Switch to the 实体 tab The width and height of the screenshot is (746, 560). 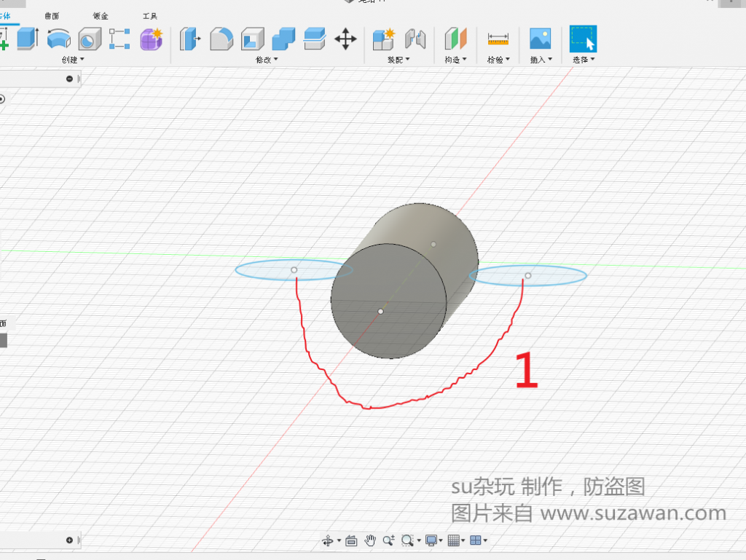click(x=5, y=16)
